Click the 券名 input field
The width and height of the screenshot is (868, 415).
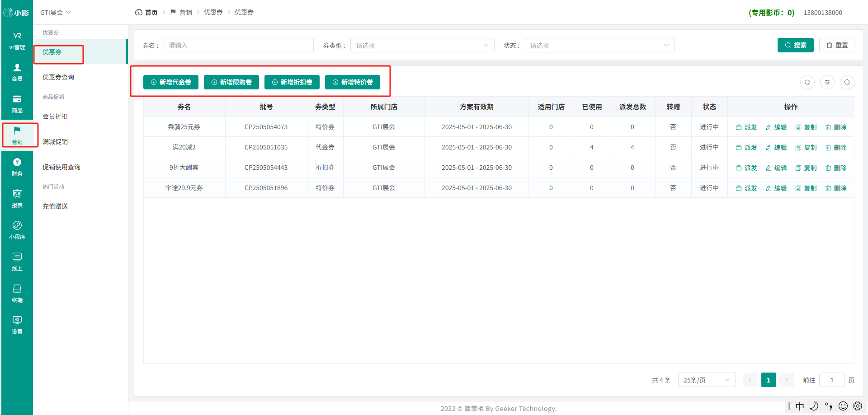coord(239,45)
